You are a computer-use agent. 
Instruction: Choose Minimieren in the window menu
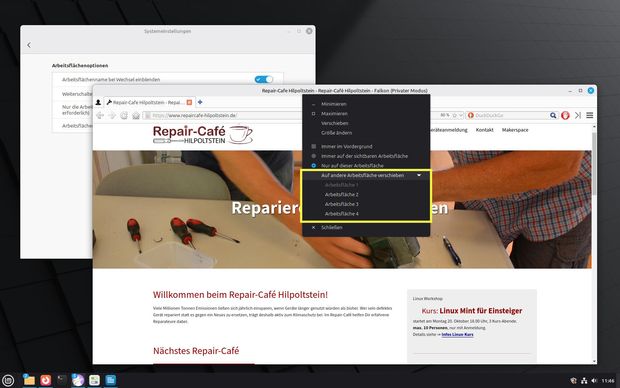pos(334,104)
